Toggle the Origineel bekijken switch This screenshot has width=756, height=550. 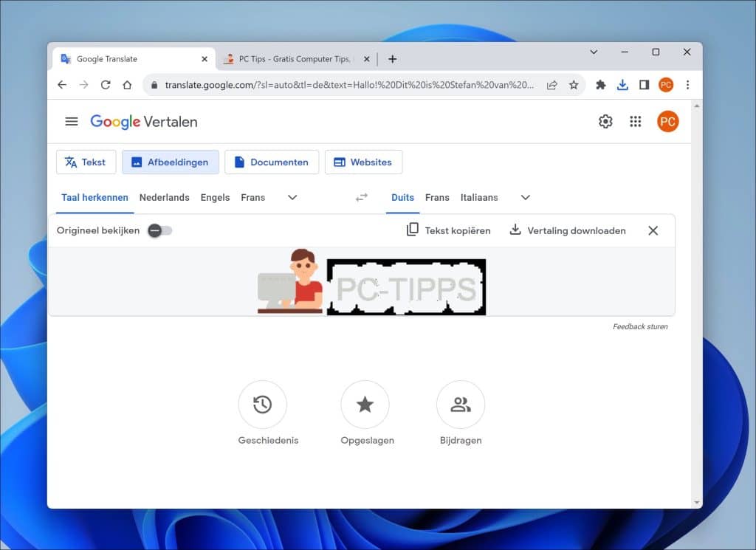(159, 230)
